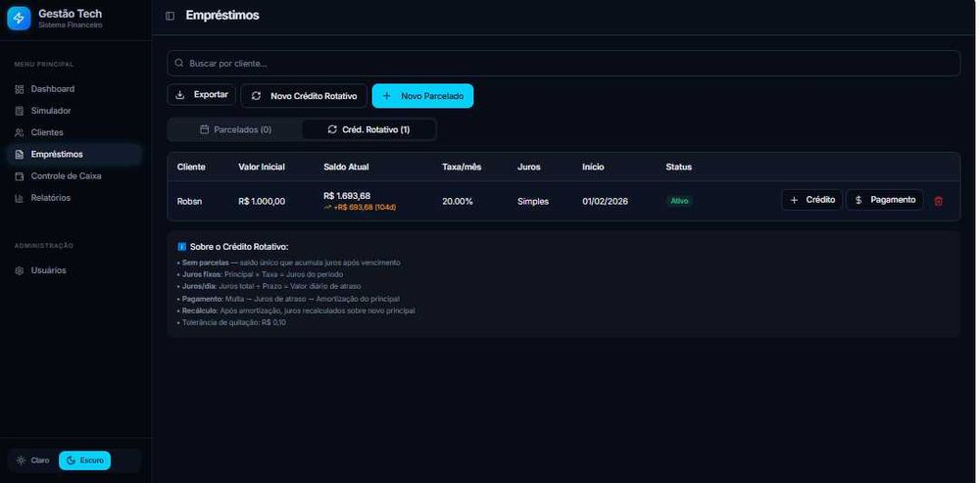This screenshot has height=483, width=980.
Task: Open Controle de Caixa section
Action: point(74,176)
